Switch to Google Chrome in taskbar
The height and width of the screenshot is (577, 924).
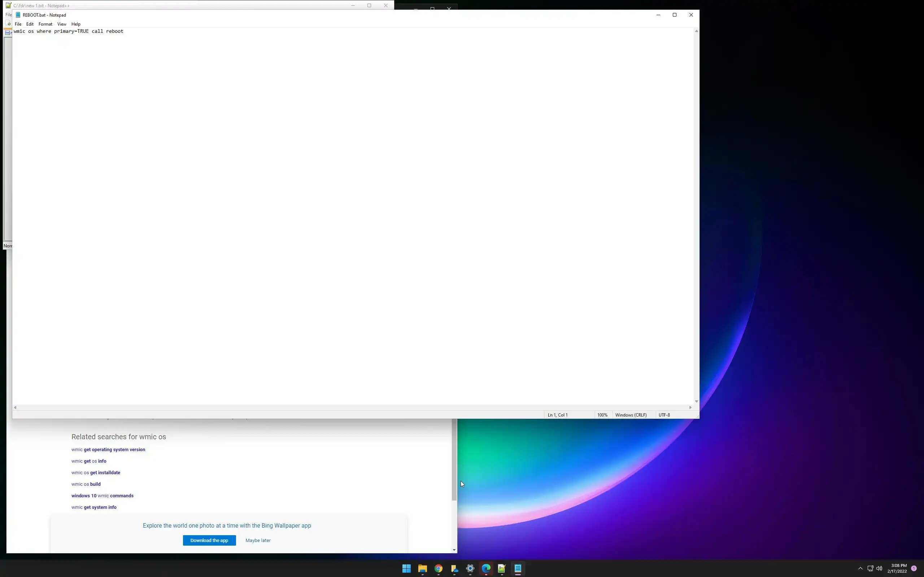438,569
